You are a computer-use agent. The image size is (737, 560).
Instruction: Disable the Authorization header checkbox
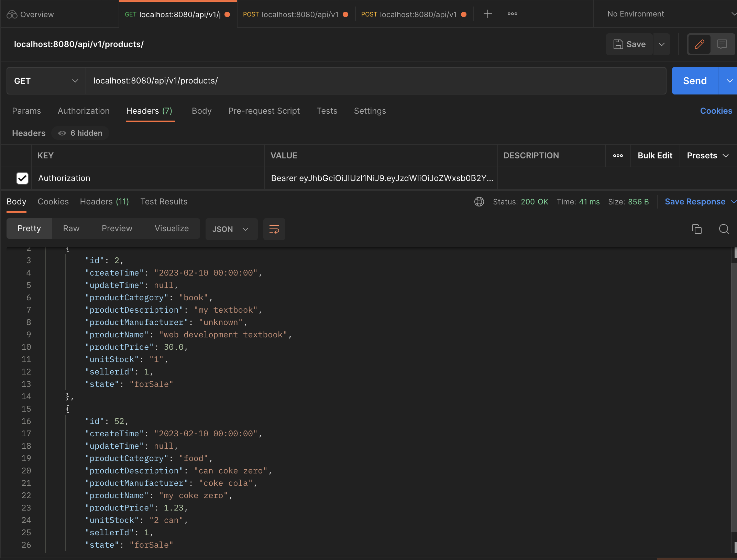[22, 178]
